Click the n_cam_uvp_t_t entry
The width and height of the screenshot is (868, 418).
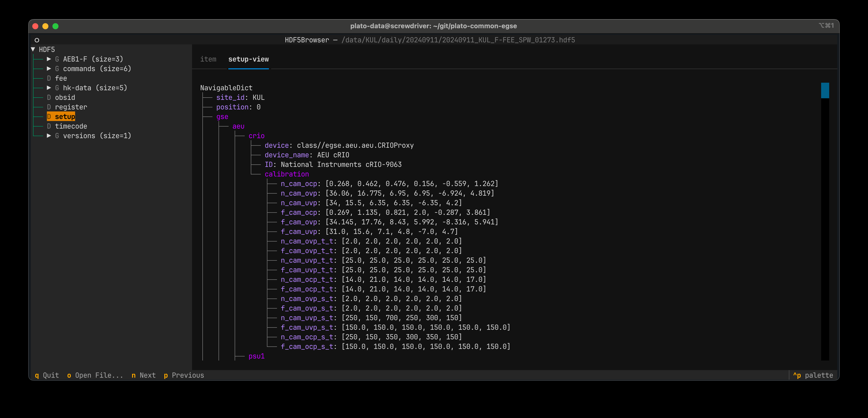(x=383, y=261)
